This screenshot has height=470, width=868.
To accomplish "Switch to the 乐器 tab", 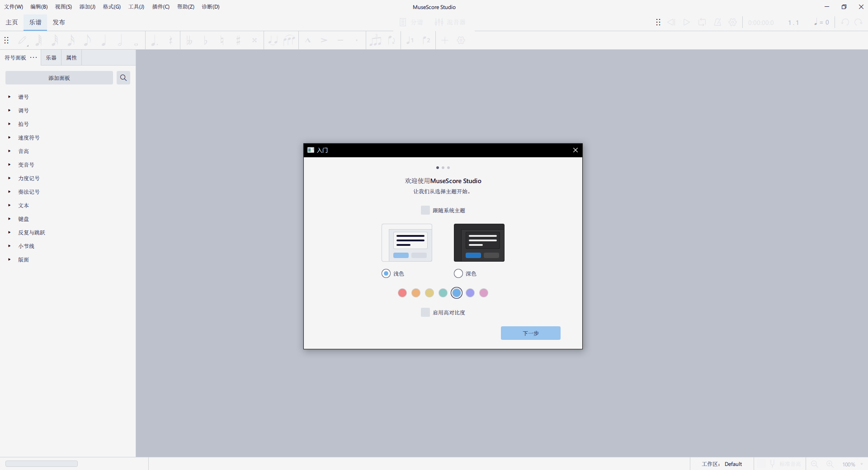I will coord(51,58).
